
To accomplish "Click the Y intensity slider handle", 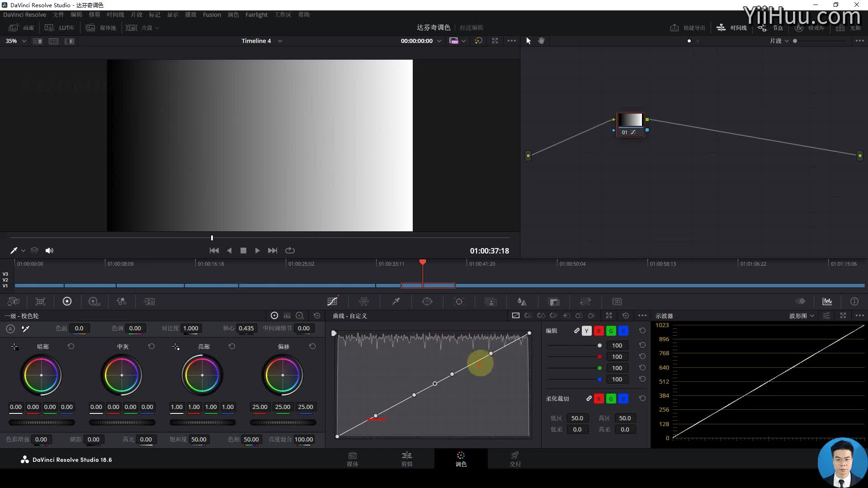I will pos(599,345).
